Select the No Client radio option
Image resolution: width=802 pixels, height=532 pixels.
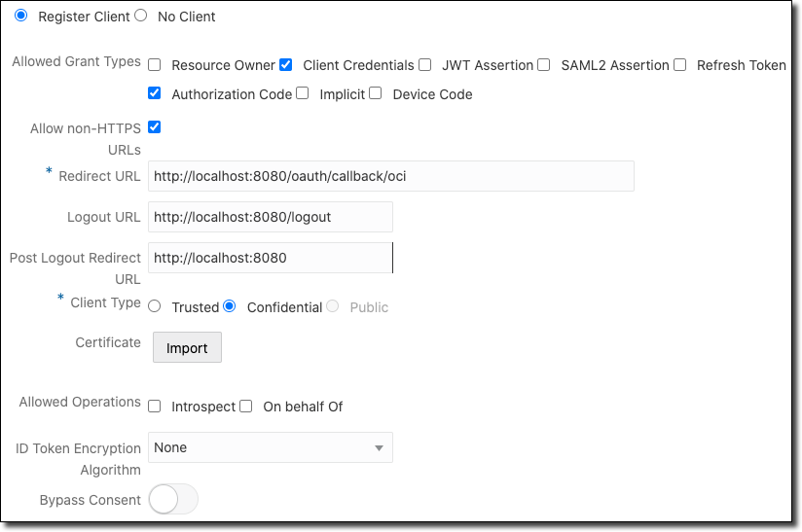[x=140, y=16]
